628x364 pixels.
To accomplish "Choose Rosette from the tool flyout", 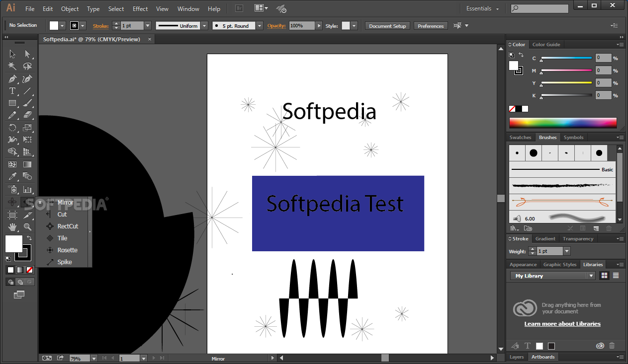I will pos(67,250).
